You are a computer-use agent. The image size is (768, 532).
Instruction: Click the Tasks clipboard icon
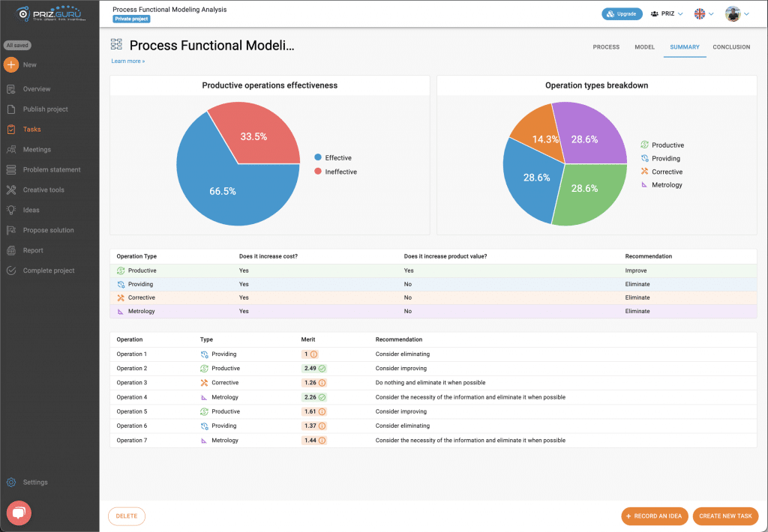click(x=11, y=129)
